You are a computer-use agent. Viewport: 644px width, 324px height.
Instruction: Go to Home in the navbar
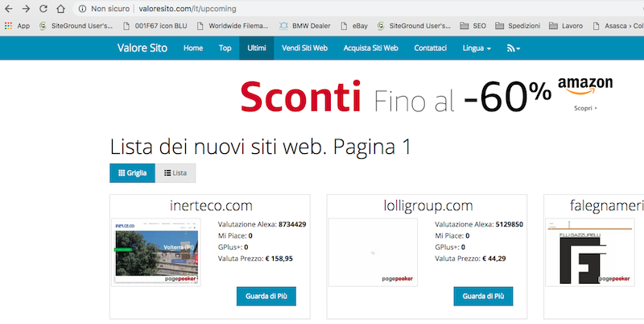point(193,48)
